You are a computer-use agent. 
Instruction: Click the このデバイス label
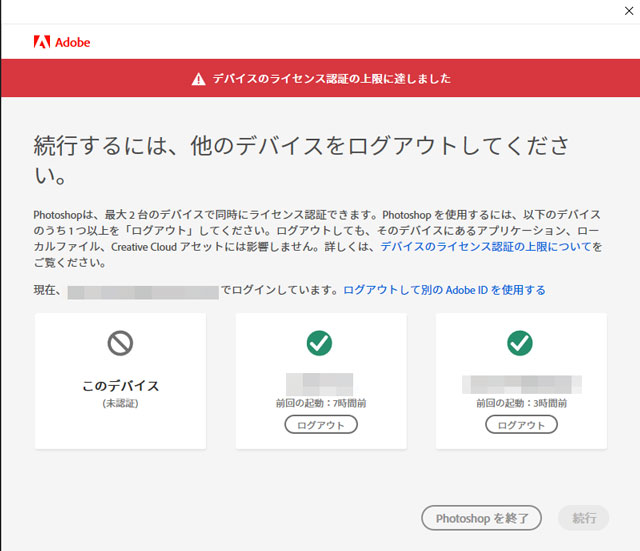click(120, 386)
